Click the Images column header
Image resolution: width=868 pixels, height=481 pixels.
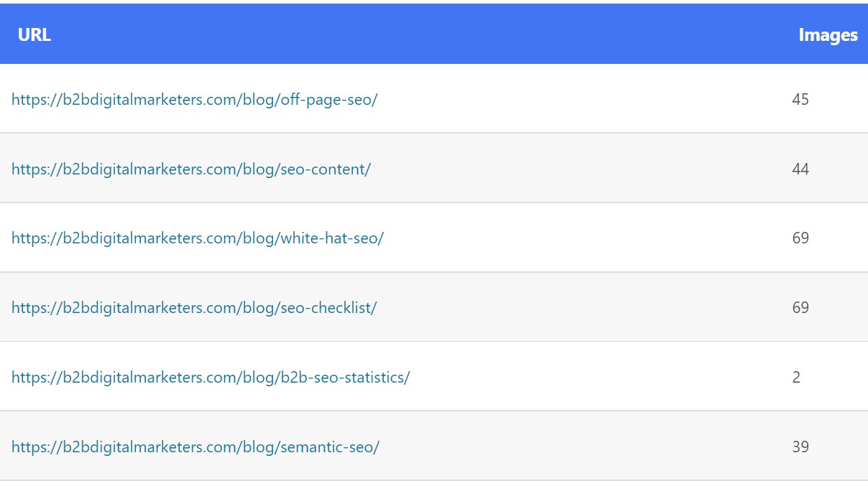pos(828,35)
